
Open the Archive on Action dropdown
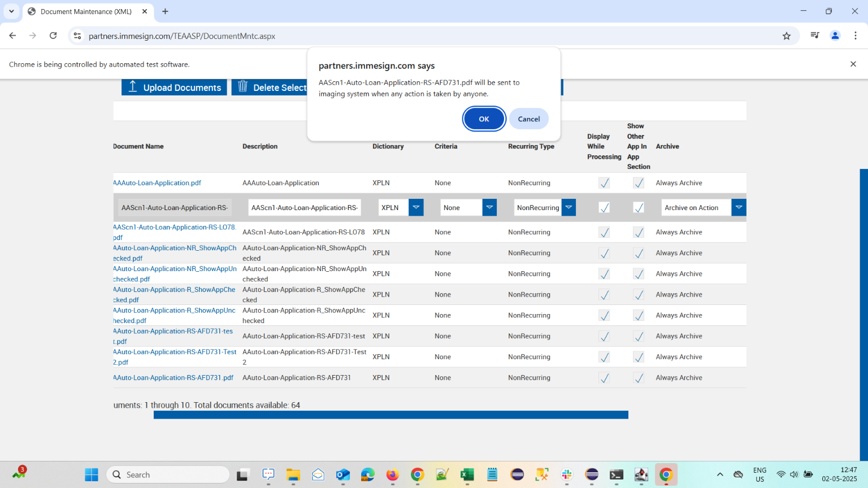click(739, 207)
